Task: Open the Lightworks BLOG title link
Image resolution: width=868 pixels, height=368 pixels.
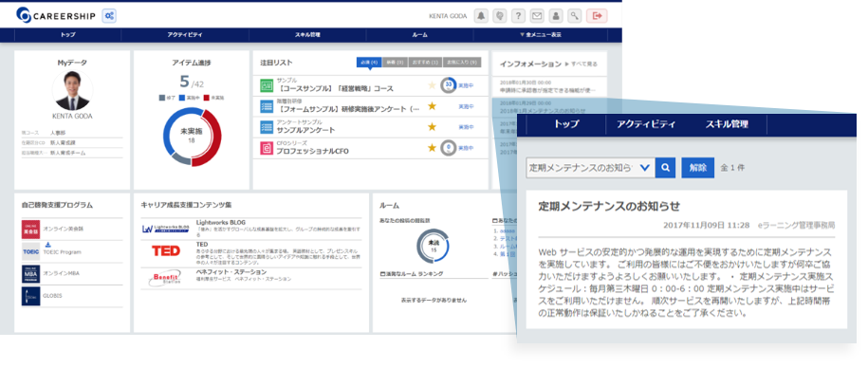Action: pyautogui.click(x=220, y=222)
